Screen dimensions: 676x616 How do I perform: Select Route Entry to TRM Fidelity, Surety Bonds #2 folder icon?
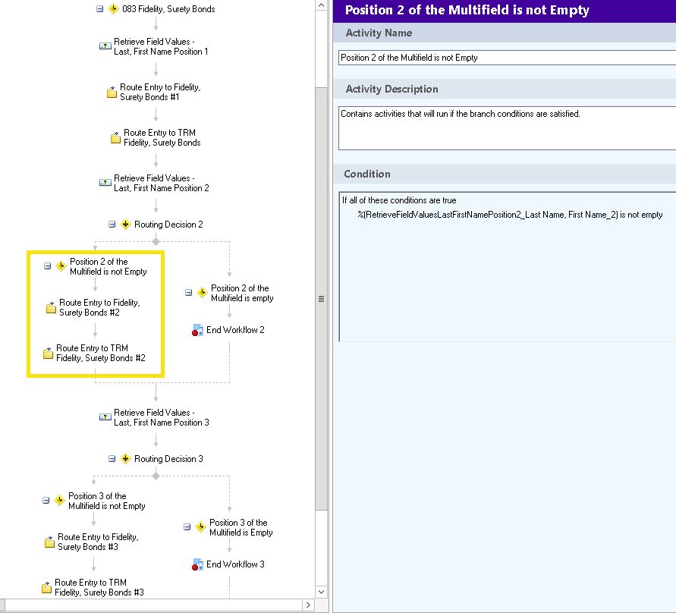pyautogui.click(x=48, y=353)
